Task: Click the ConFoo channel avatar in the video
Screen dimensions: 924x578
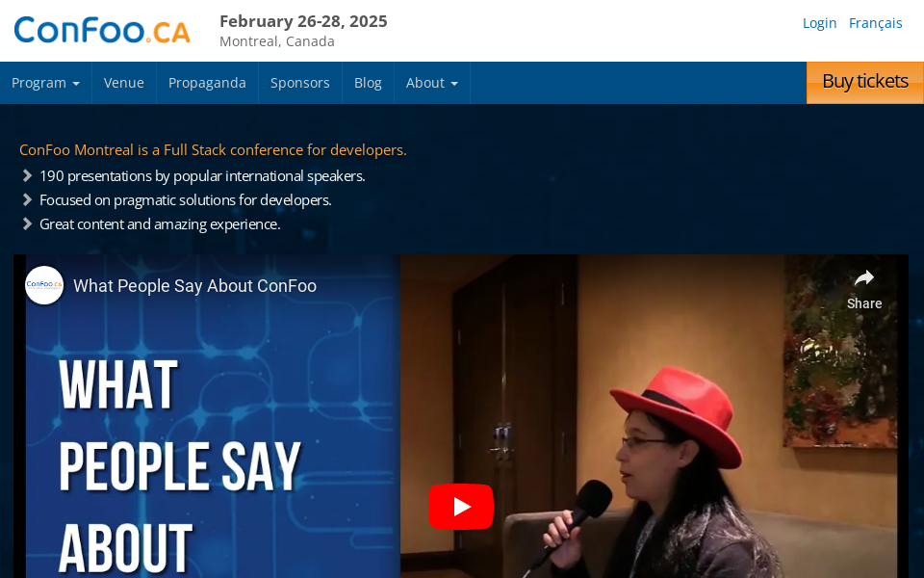Action: (43, 286)
